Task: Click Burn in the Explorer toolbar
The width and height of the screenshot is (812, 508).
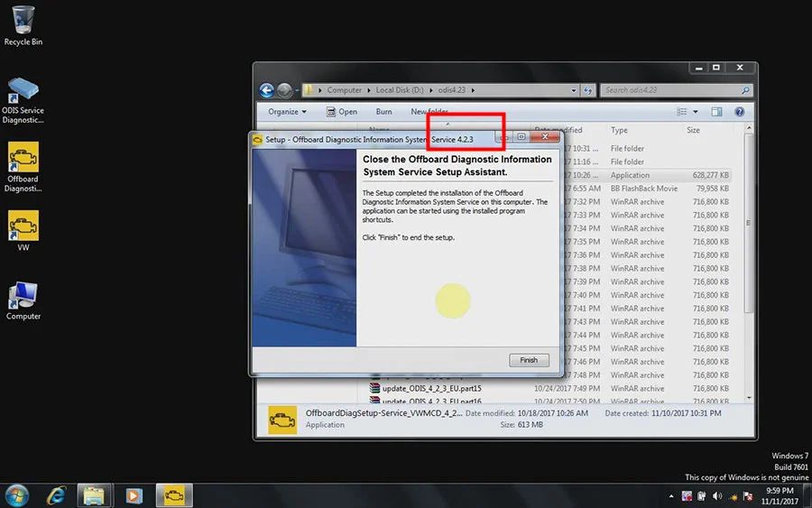Action: pyautogui.click(x=383, y=112)
